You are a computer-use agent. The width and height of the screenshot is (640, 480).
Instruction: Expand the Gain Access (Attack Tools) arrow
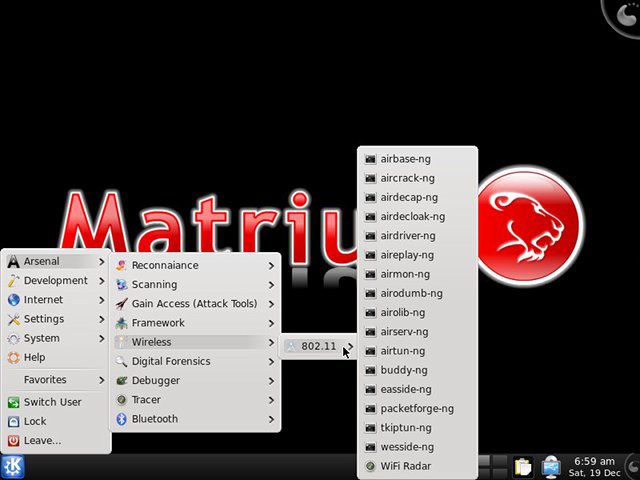[x=271, y=304]
